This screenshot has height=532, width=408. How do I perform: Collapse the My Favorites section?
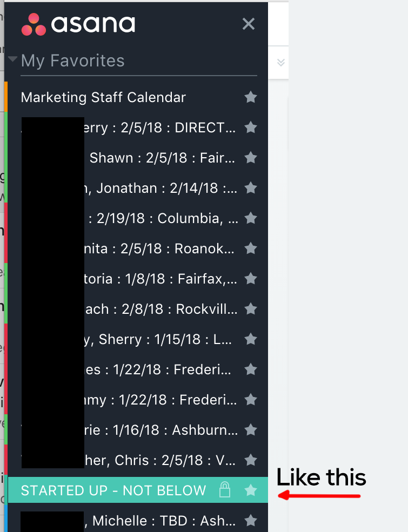[x=13, y=60]
